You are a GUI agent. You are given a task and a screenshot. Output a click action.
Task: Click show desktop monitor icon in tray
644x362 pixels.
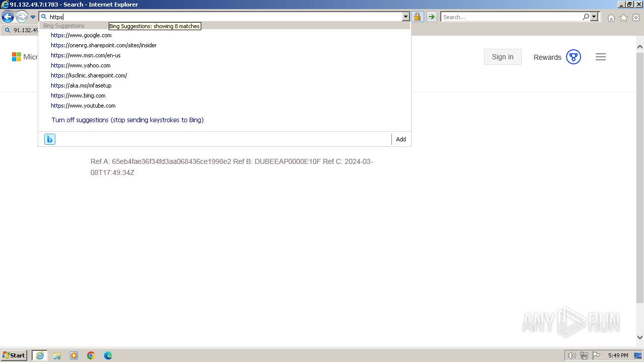pos(638,355)
